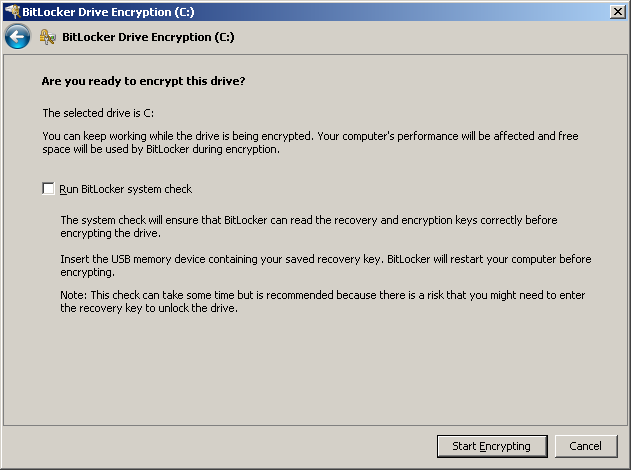Screen dimensions: 631x470
Task: Go back using the blue arrow button
Action: tap(17, 37)
